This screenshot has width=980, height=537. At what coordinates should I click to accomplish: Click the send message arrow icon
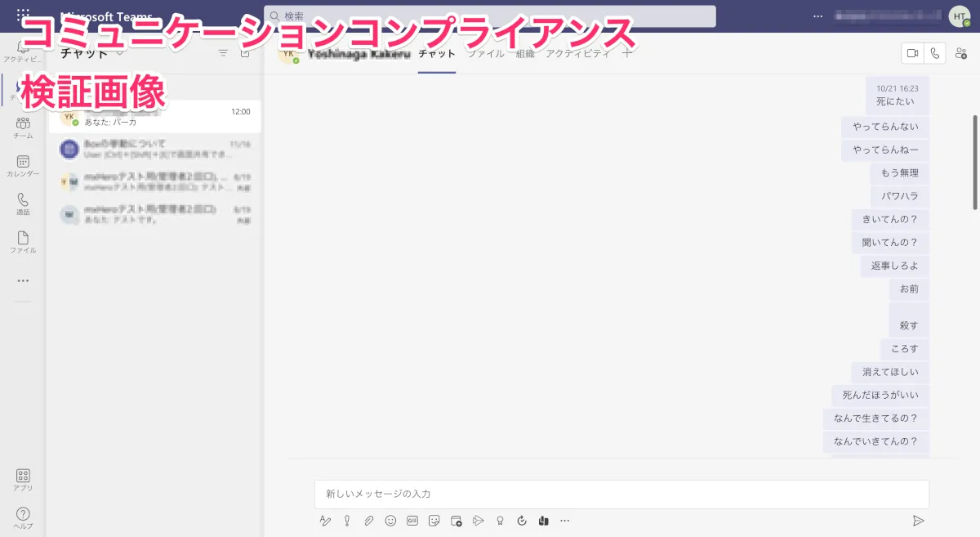(x=918, y=521)
